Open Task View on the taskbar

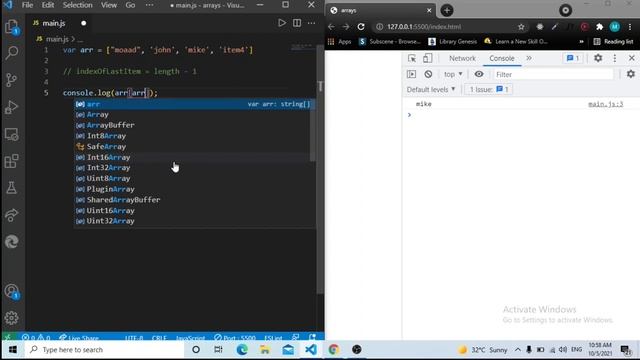click(218, 350)
